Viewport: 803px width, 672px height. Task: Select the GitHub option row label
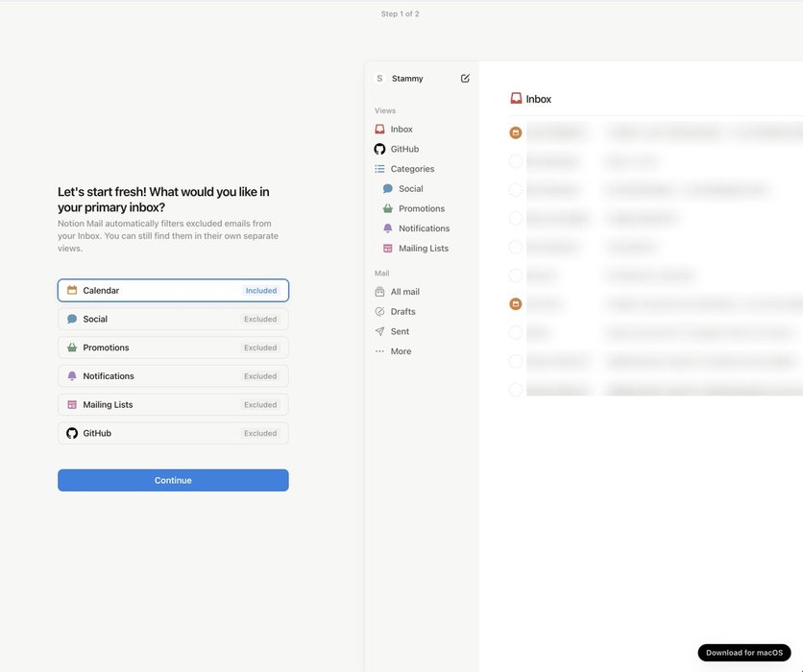(x=97, y=433)
